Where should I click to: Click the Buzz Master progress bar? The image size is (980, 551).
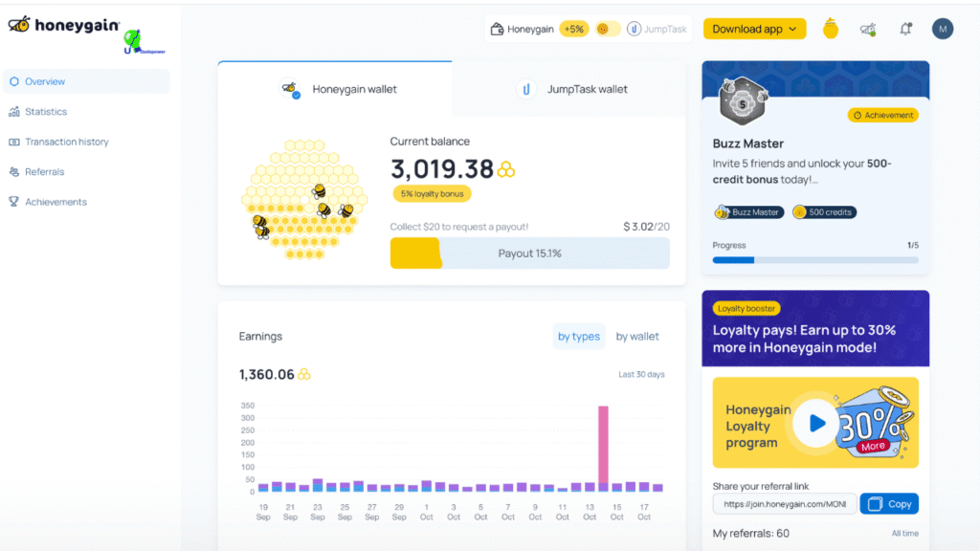coord(815,260)
